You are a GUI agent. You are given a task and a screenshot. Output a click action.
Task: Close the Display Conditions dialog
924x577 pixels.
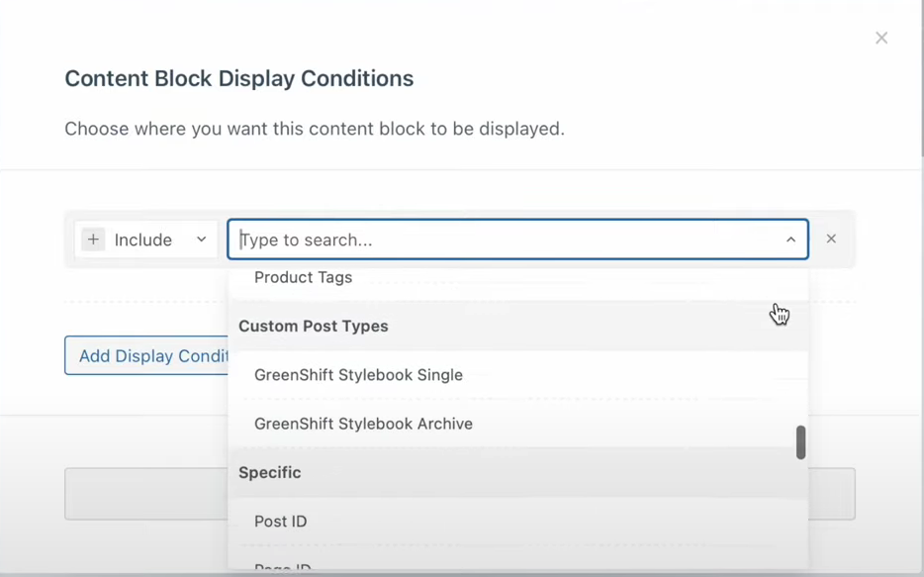(x=881, y=38)
